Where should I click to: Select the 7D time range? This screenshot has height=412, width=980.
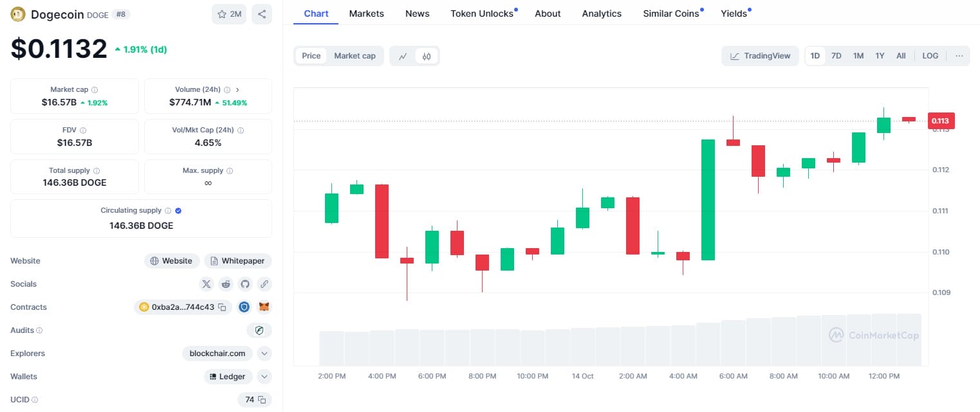tap(836, 56)
